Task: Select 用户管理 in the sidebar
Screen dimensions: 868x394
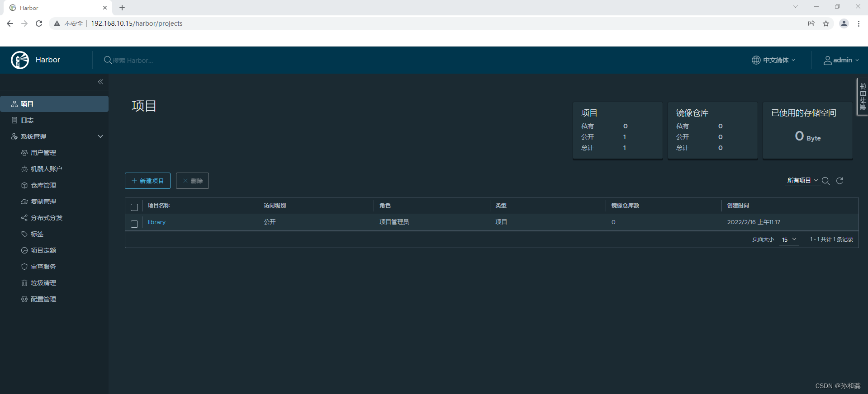Action: 39,153
